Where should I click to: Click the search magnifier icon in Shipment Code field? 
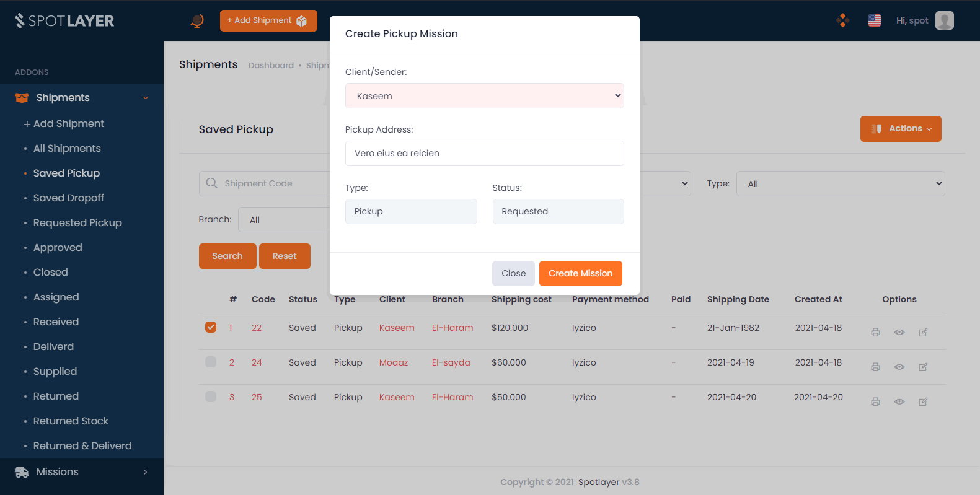coord(211,183)
